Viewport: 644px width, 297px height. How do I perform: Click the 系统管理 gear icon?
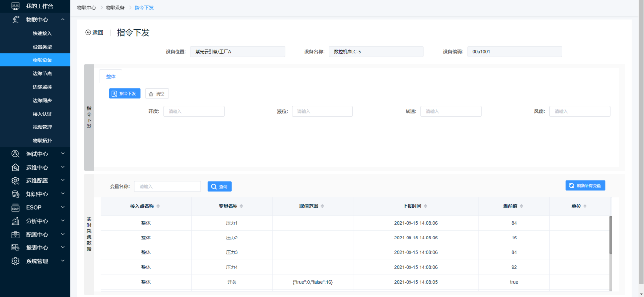15,261
